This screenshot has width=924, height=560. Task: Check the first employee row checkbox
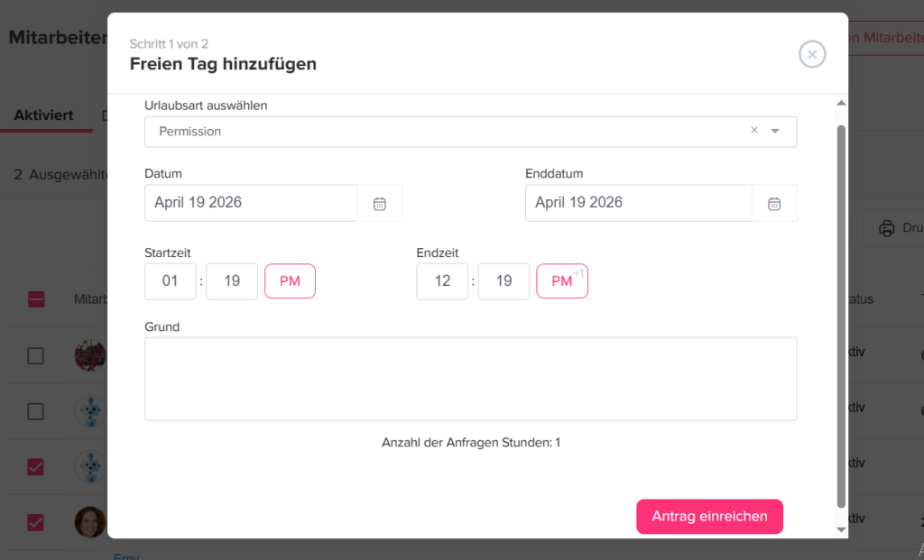coord(35,355)
